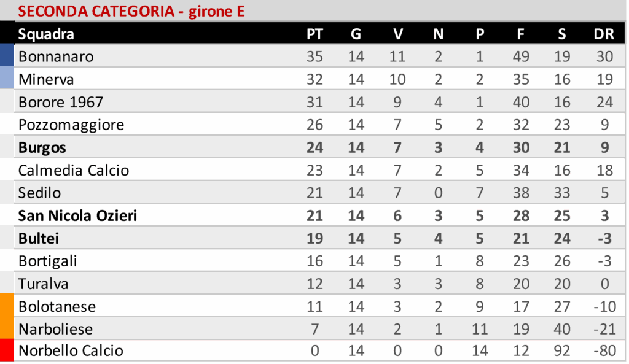Click the Turalva team name
This screenshot has width=629, height=364.
pyautogui.click(x=44, y=284)
